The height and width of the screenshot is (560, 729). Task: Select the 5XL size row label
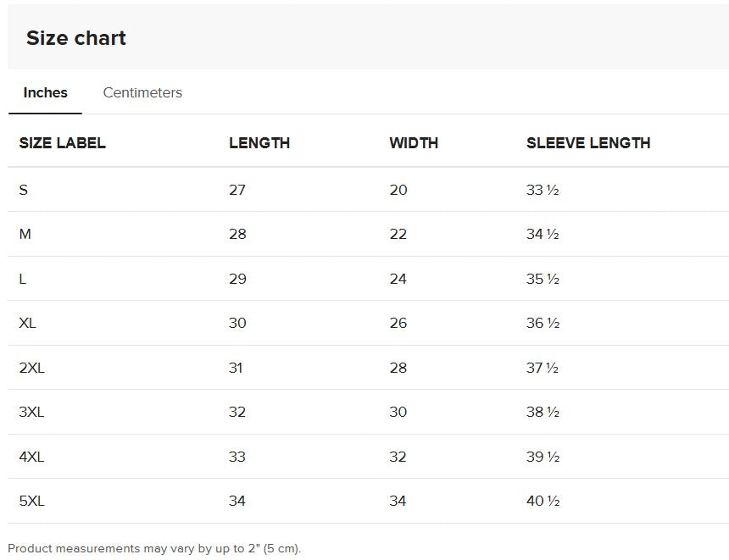(x=31, y=501)
